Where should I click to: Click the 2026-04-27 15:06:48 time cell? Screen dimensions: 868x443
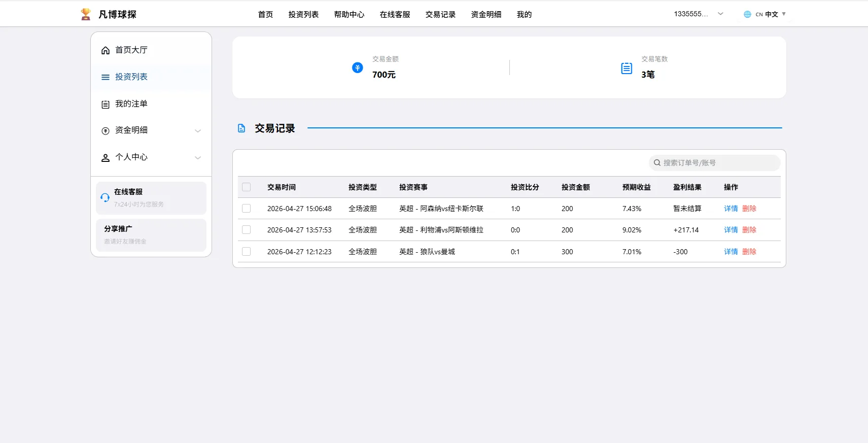click(x=299, y=209)
